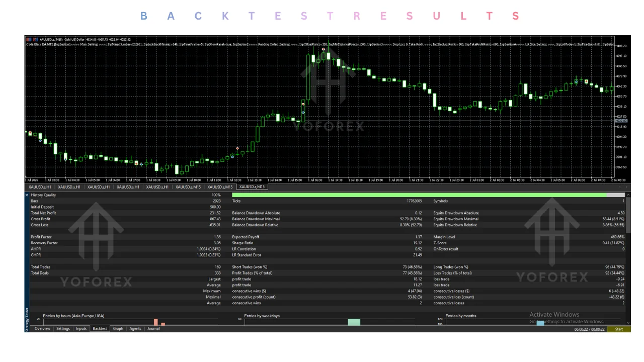Click the Entries by months chart title
Screen dimensions: 644x362
point(461,316)
